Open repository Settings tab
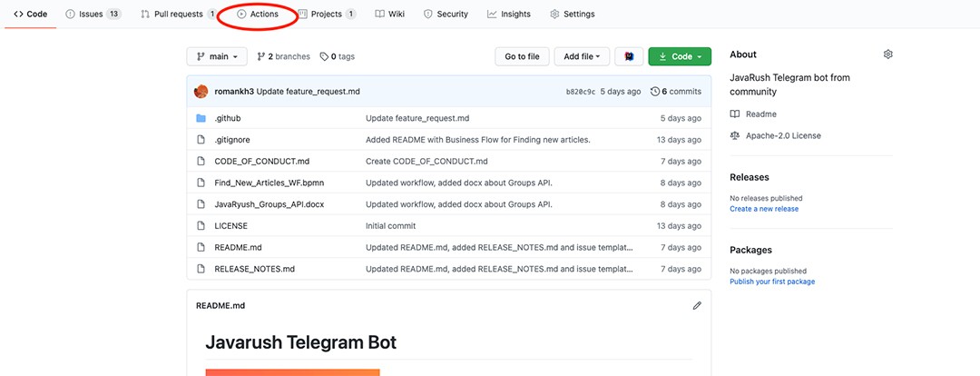Image resolution: width=980 pixels, height=376 pixels. tap(572, 14)
